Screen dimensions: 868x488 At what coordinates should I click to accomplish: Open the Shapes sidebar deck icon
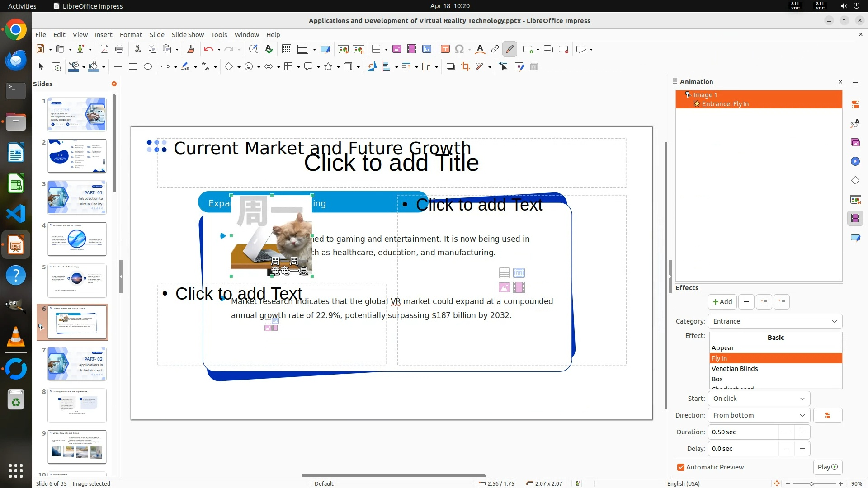click(855, 180)
